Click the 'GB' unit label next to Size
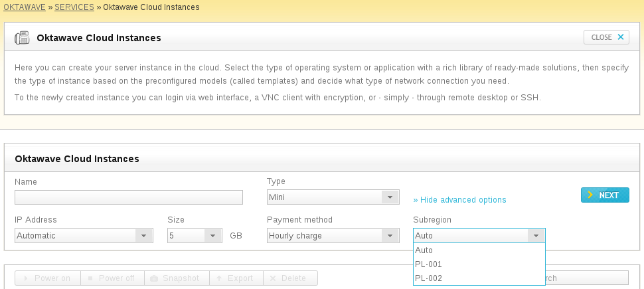644x289 pixels. coord(236,236)
